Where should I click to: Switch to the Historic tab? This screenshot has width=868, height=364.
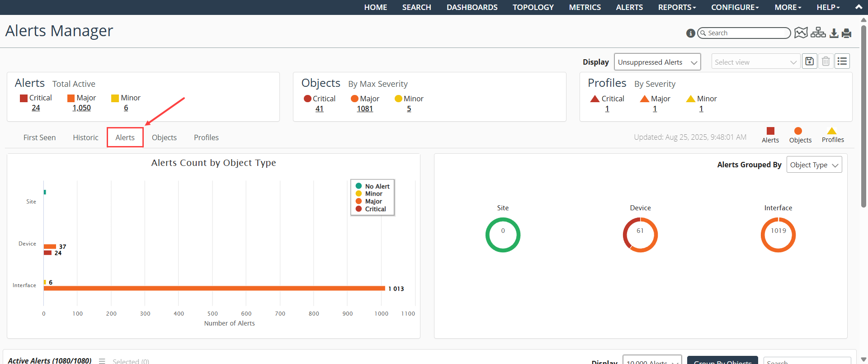[85, 137]
